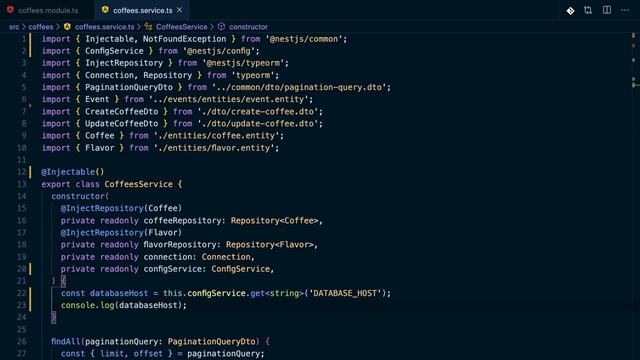Image resolution: width=640 pixels, height=360 pixels.
Task: Click console.log statement on line 23
Action: [x=123, y=305]
